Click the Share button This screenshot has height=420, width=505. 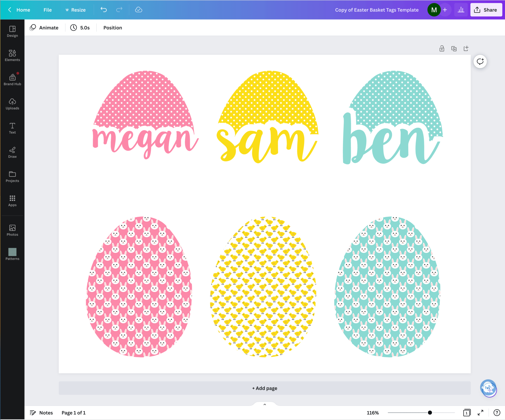pos(486,10)
